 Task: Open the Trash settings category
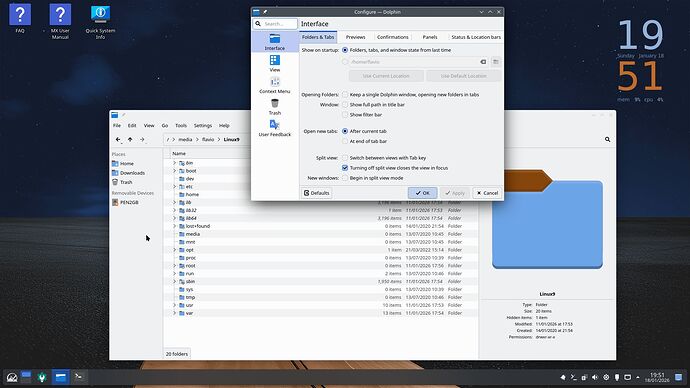[275, 106]
